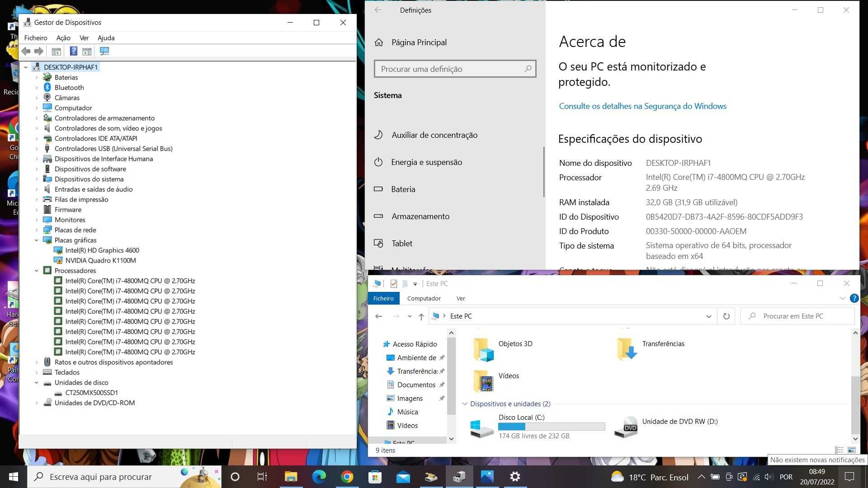Open Google Chrome from the taskbar
The height and width of the screenshot is (488, 868).
(x=347, y=477)
